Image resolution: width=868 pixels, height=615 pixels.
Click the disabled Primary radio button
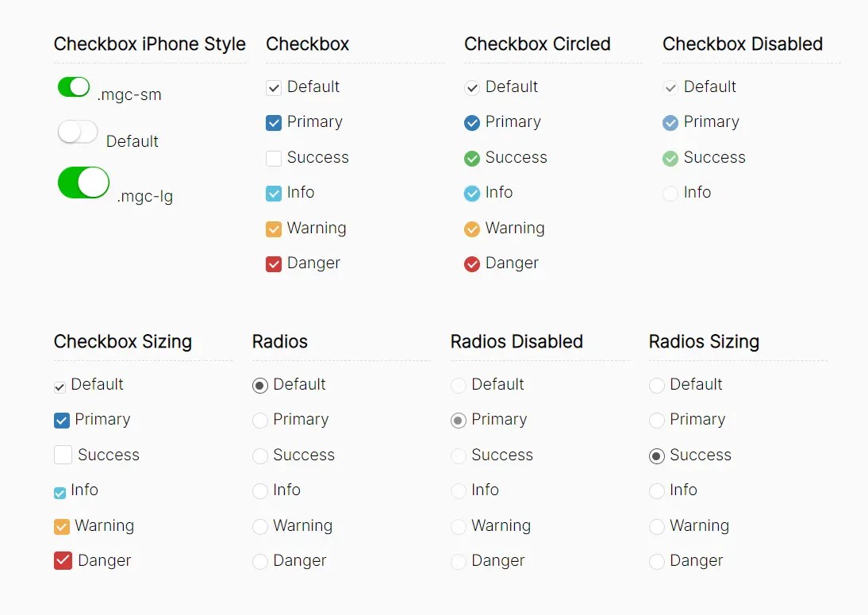459,420
